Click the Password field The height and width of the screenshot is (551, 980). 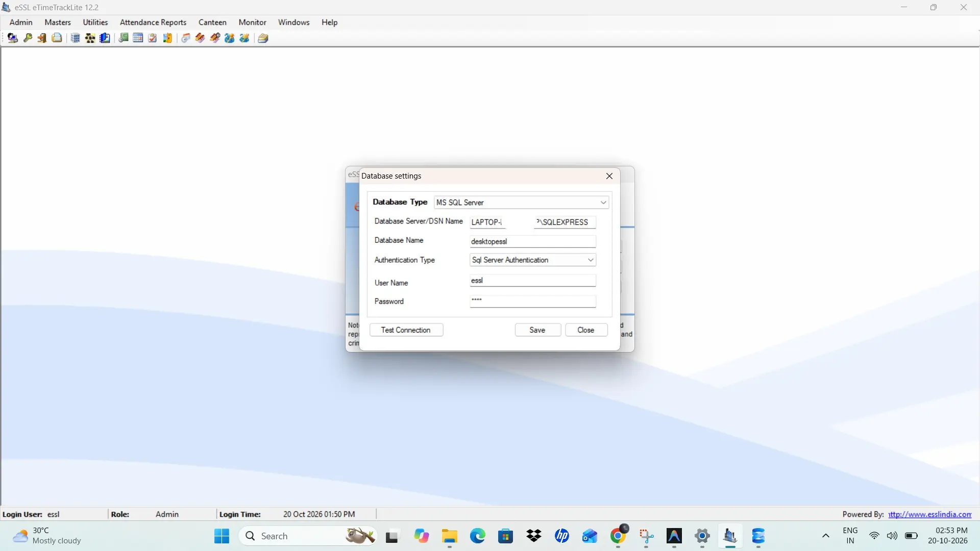pos(533,301)
